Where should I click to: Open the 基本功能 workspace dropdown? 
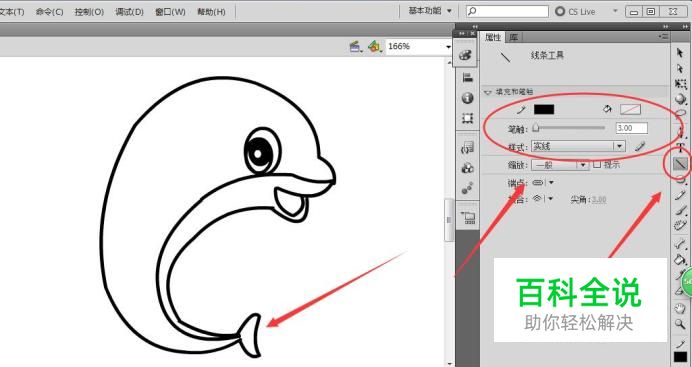[430, 11]
